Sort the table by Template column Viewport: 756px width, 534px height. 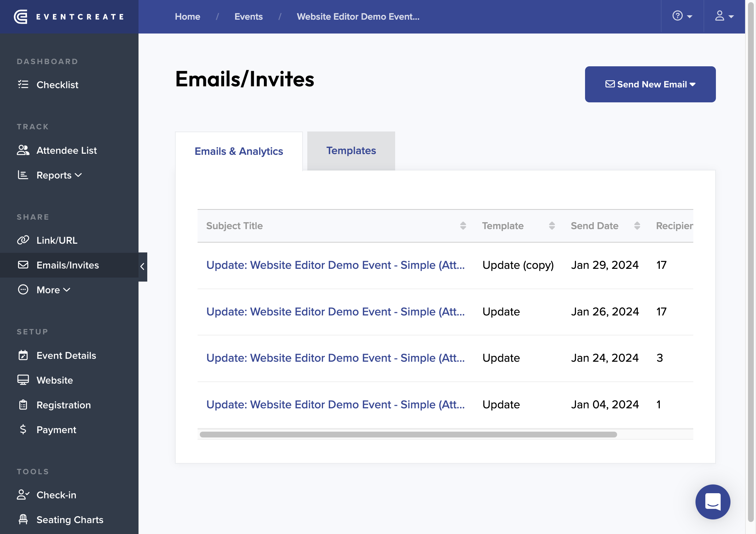(x=552, y=226)
